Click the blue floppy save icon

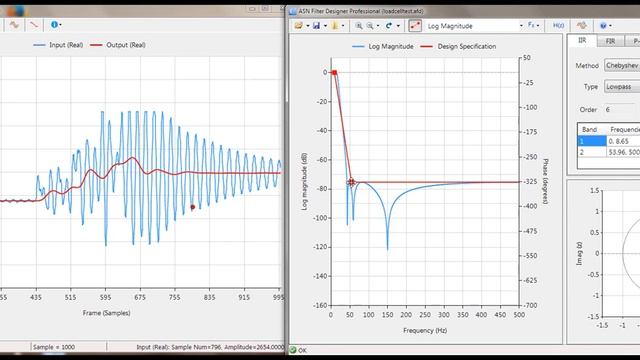coord(316,26)
